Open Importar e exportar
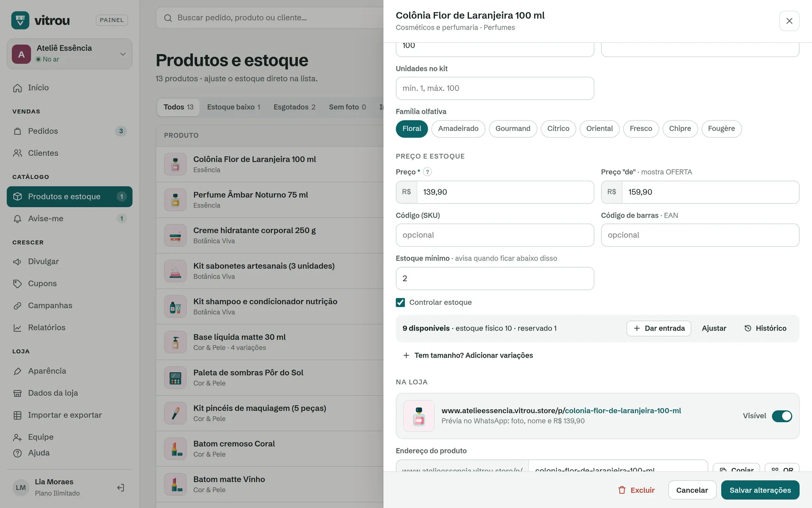Viewport: 812px width, 508px height. point(69,415)
